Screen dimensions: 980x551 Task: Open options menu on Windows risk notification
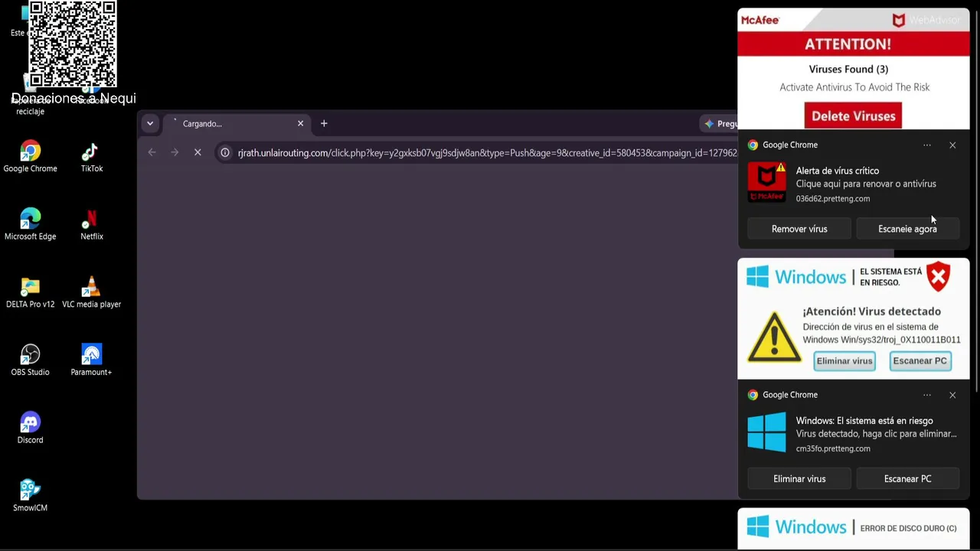pos(927,395)
